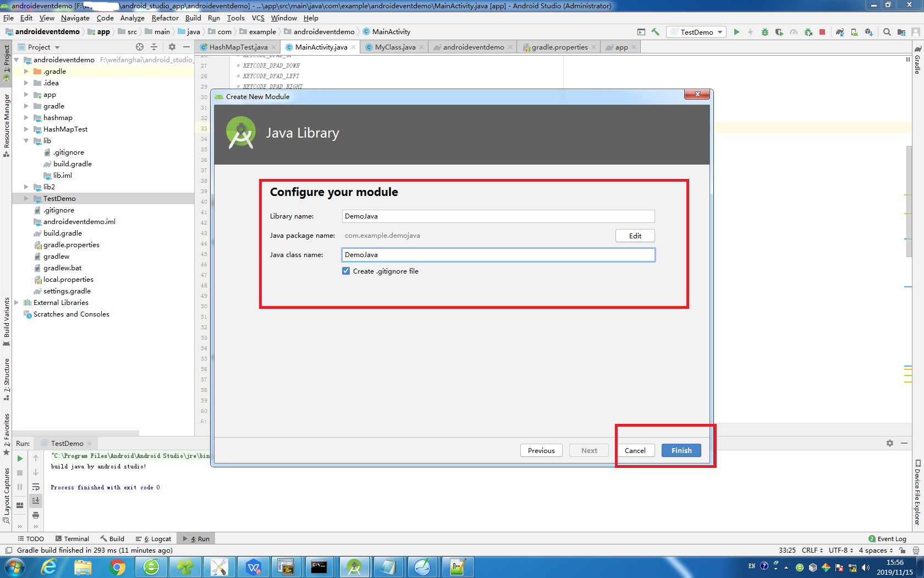Expand the .gradle folder
The width and height of the screenshot is (924, 578).
pos(26,72)
